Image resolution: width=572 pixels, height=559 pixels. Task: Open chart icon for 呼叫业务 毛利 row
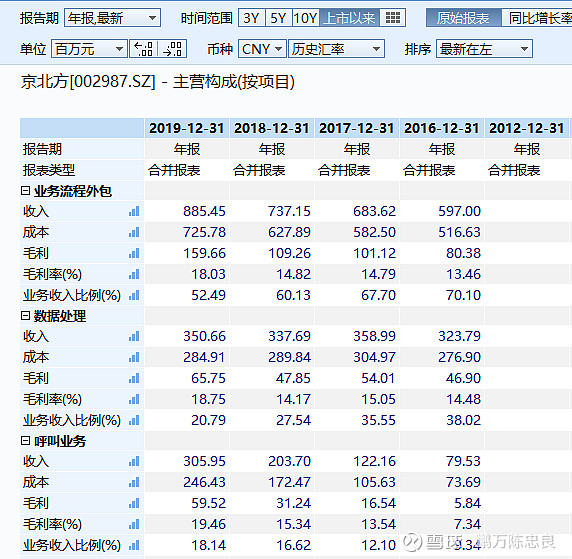click(134, 504)
